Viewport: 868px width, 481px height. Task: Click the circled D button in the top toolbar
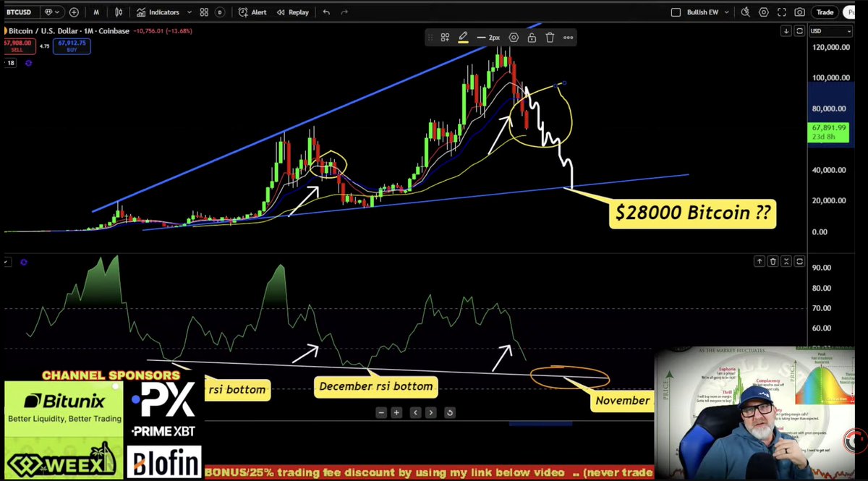coord(220,12)
